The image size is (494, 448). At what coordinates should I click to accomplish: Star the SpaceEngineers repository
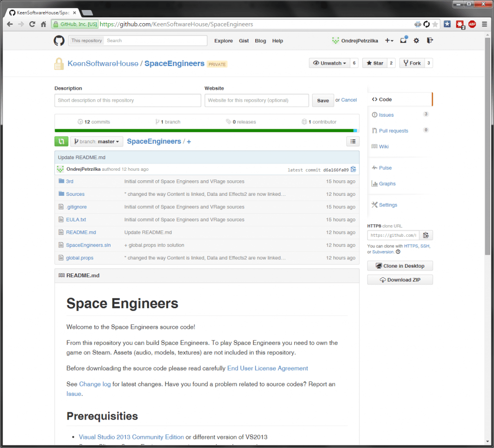pyautogui.click(x=375, y=63)
